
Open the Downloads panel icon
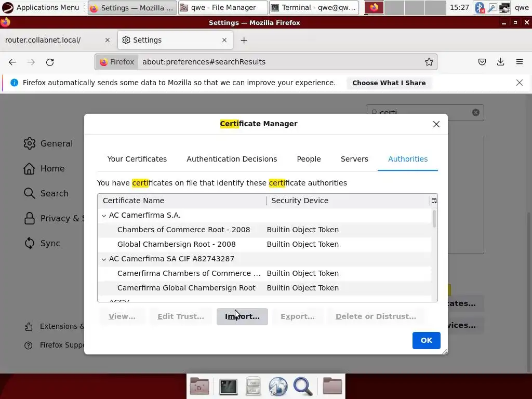(x=500, y=62)
